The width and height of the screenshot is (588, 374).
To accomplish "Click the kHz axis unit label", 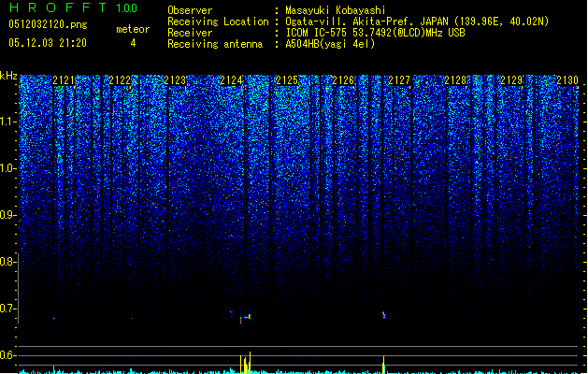I will 8,76.
